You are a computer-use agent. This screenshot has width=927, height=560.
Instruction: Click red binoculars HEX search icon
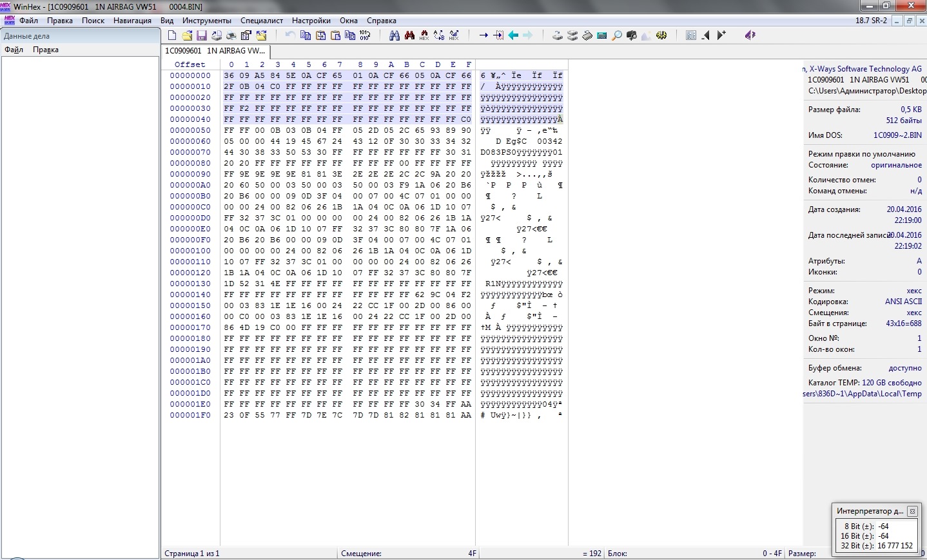pyautogui.click(x=424, y=35)
